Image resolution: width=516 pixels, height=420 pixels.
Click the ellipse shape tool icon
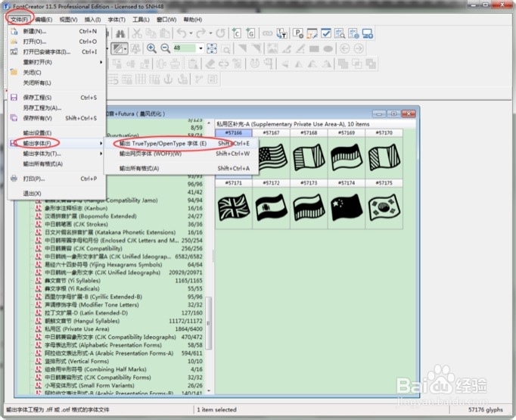point(328,48)
